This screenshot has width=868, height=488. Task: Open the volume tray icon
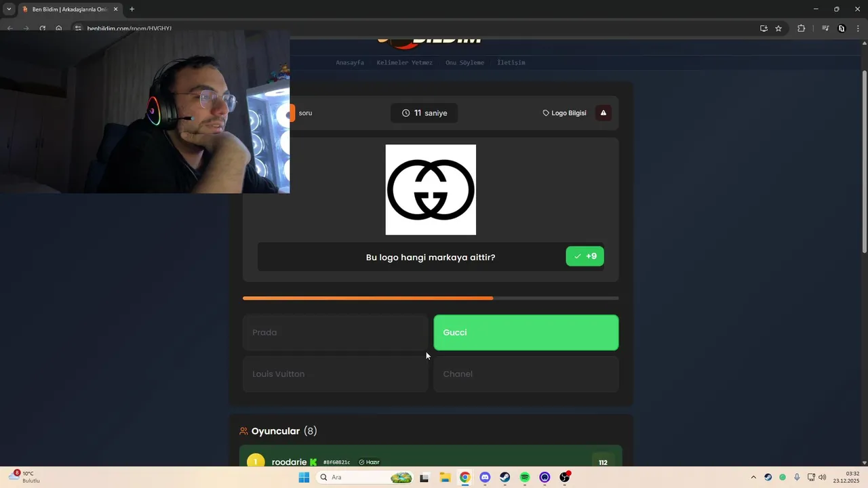[823, 477]
